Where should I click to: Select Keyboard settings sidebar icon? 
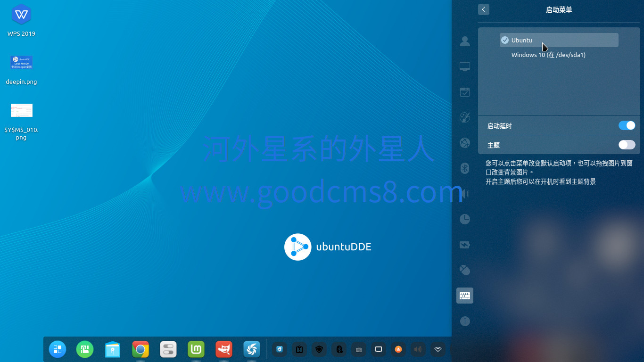(465, 296)
